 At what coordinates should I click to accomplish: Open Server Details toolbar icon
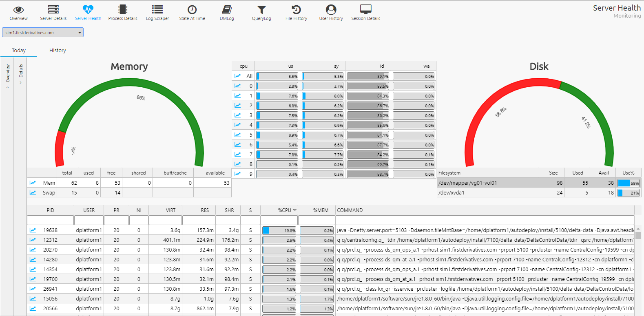[53, 9]
